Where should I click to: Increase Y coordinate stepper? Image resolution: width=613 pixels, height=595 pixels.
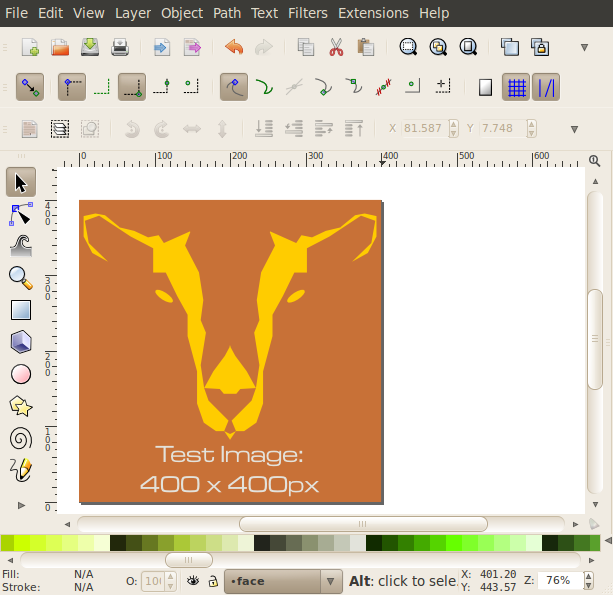point(531,124)
